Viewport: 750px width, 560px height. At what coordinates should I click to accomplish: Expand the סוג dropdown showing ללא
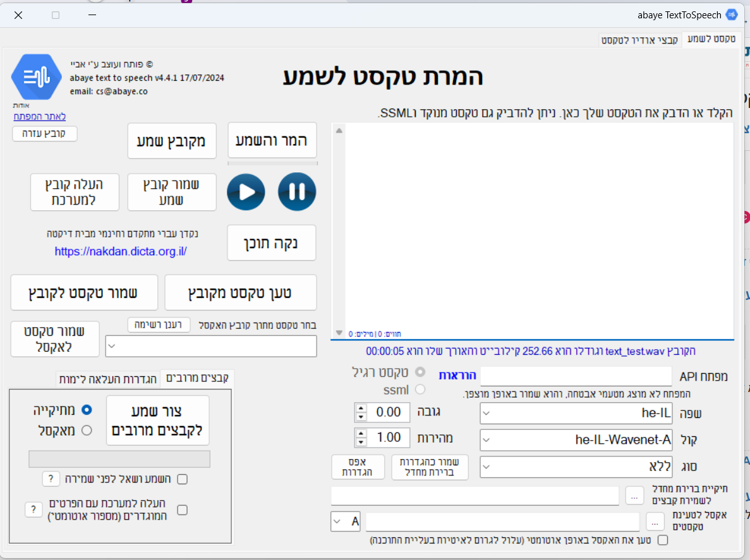(487, 467)
